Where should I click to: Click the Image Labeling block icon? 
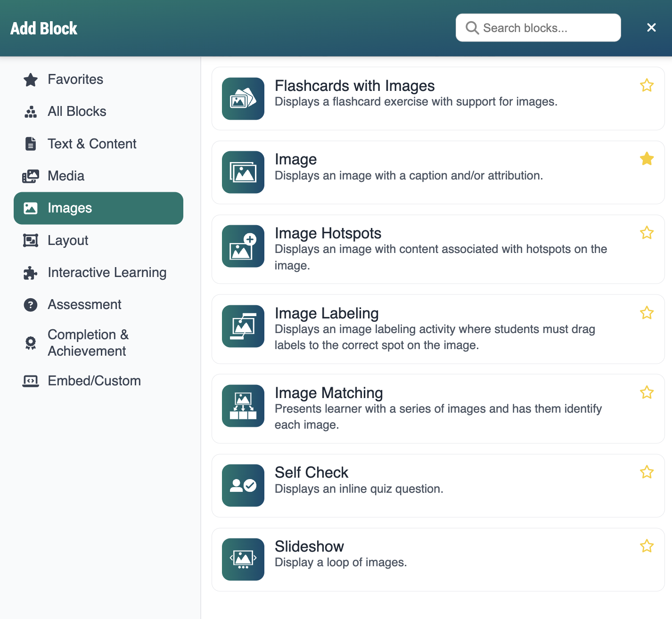(x=243, y=326)
